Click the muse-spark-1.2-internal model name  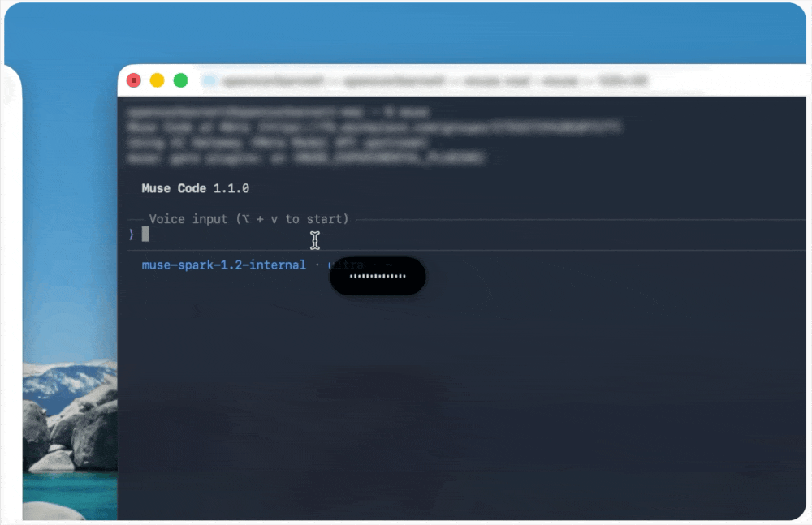[224, 265]
